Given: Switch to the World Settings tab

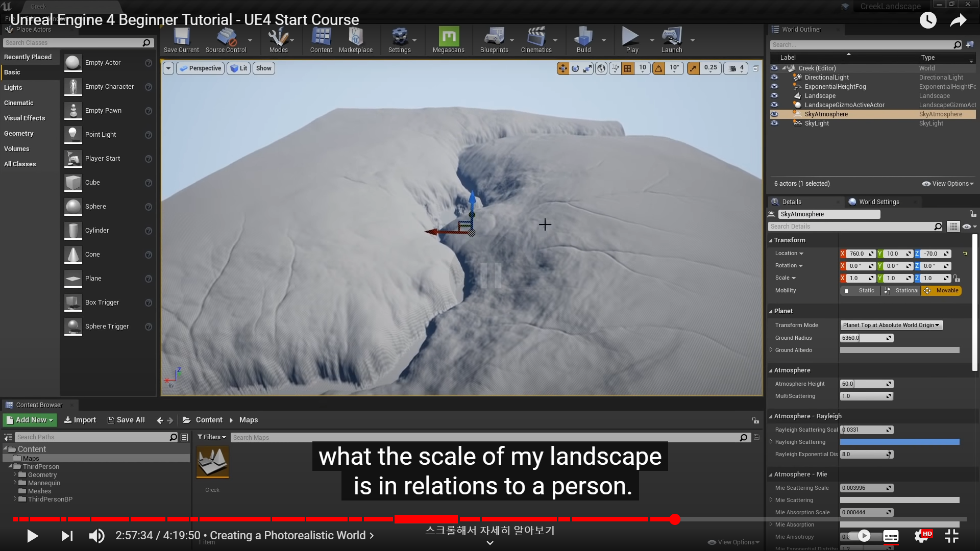Looking at the screenshot, I should (x=878, y=202).
